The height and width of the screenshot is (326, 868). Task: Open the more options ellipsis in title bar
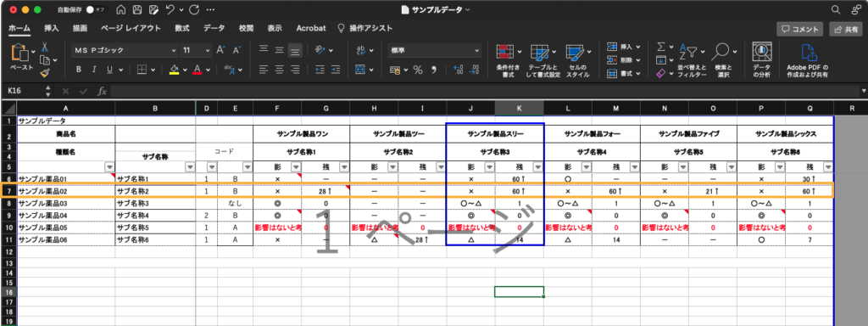(x=210, y=9)
